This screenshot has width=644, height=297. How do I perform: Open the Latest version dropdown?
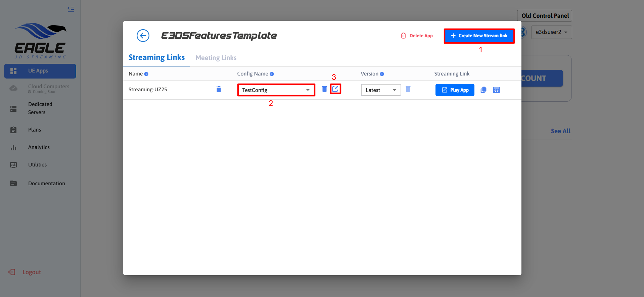click(381, 90)
